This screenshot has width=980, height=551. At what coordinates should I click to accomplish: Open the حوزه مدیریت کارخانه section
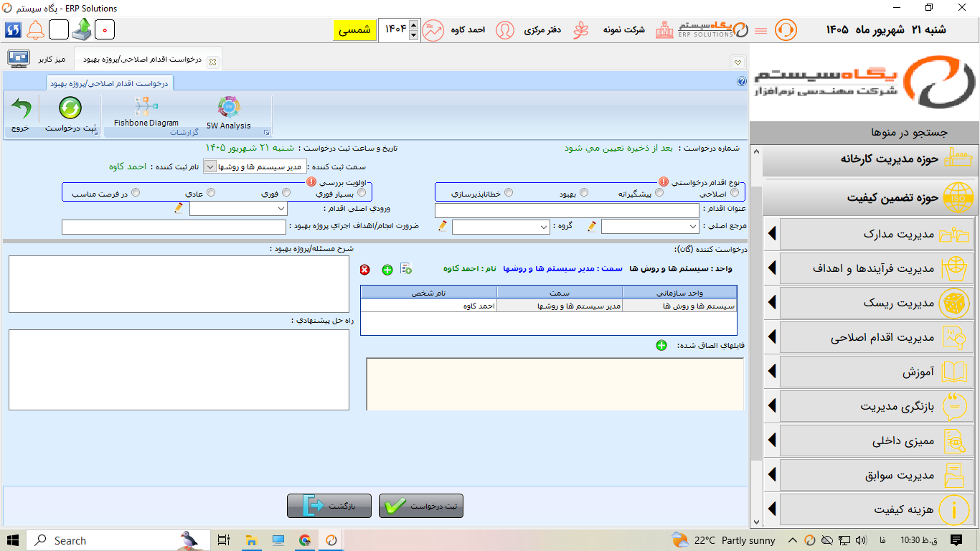pyautogui.click(x=870, y=159)
